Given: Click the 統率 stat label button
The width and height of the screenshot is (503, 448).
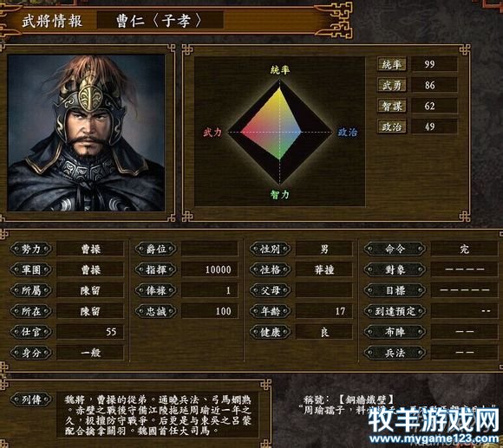Looking at the screenshot, I should click(x=392, y=64).
